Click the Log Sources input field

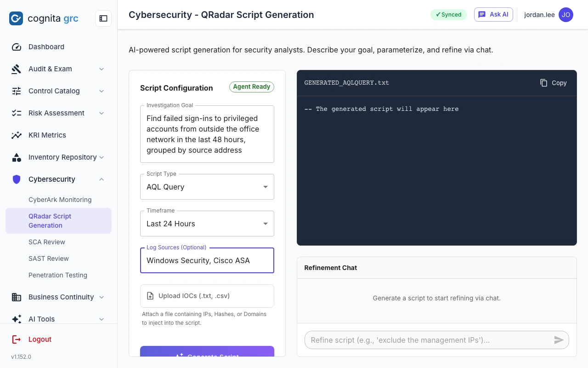tap(207, 260)
